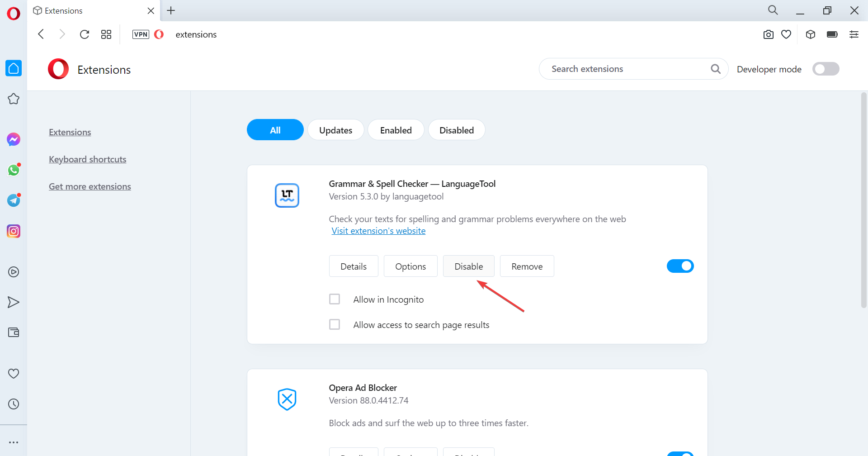The height and width of the screenshot is (456, 868).
Task: Open My Flow arrow icon in the sidebar
Action: coord(14,302)
